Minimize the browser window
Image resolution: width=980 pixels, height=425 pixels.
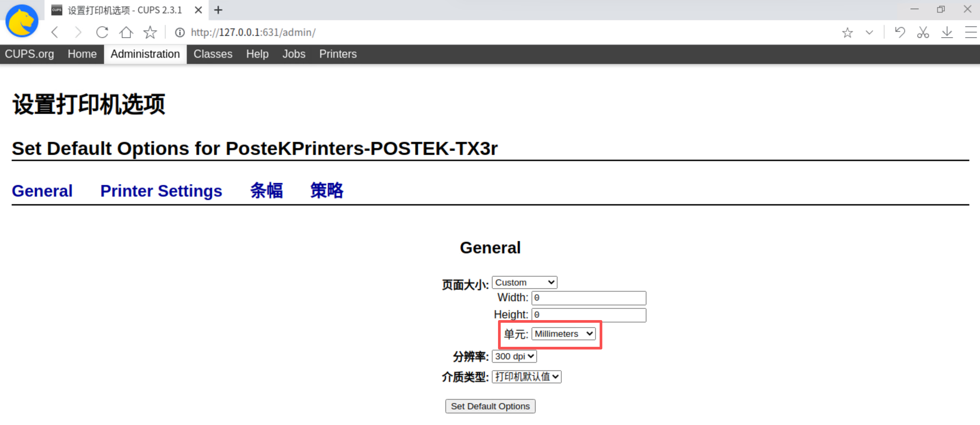[914, 9]
